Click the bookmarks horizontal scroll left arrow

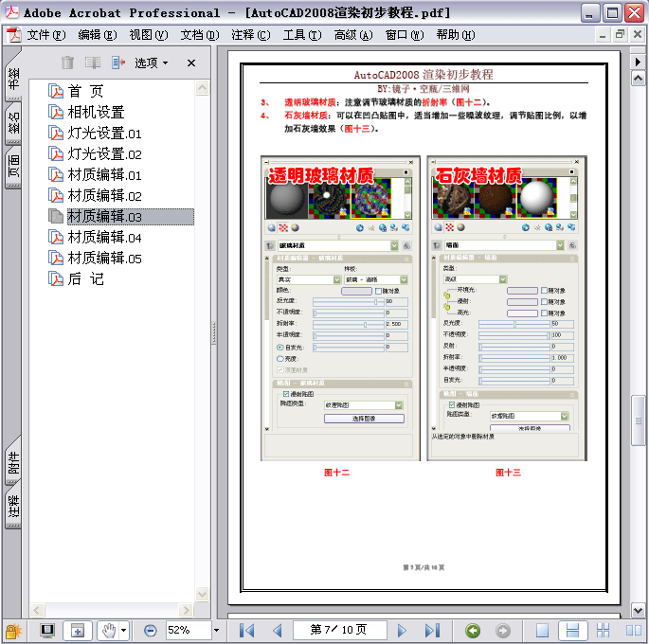click(37, 610)
